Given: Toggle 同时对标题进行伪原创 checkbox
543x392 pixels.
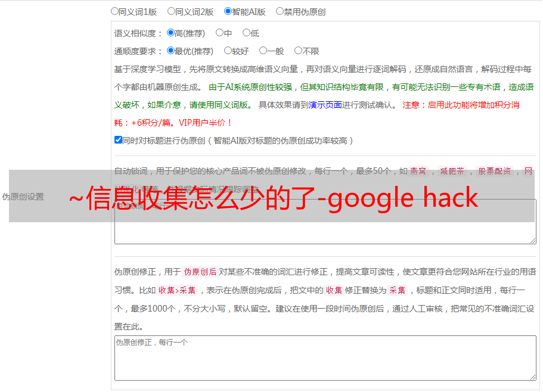Looking at the screenshot, I should [118, 140].
